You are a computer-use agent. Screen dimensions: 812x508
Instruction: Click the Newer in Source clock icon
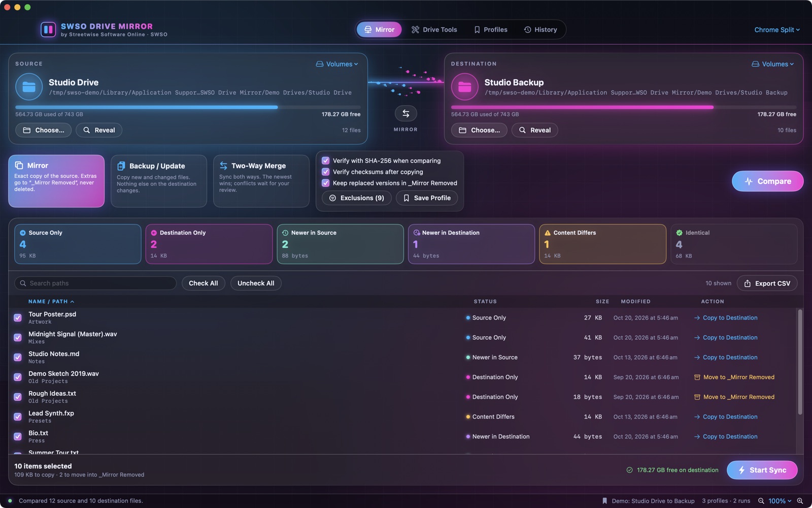click(285, 233)
